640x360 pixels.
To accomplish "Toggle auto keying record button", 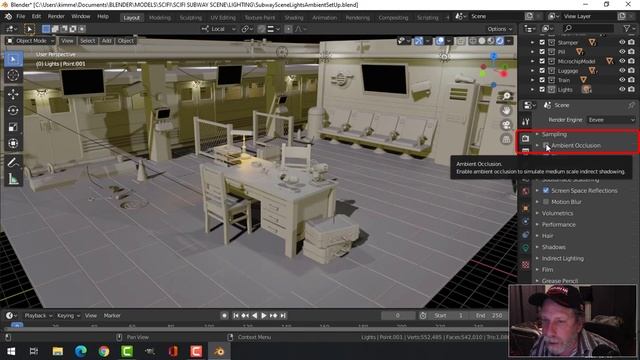I will [224, 316].
